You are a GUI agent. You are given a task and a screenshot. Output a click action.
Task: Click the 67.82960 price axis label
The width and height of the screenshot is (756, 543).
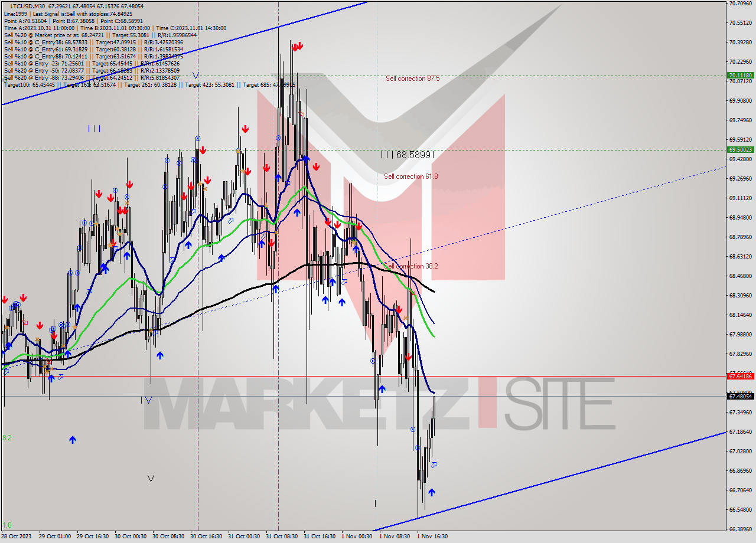tap(740, 354)
